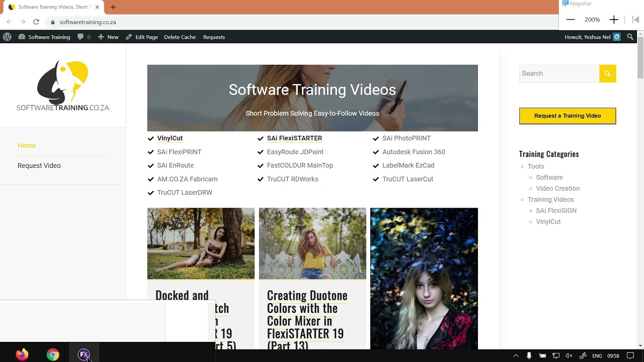
Task: Click Delete Cache in admin bar
Action: pos(180,37)
